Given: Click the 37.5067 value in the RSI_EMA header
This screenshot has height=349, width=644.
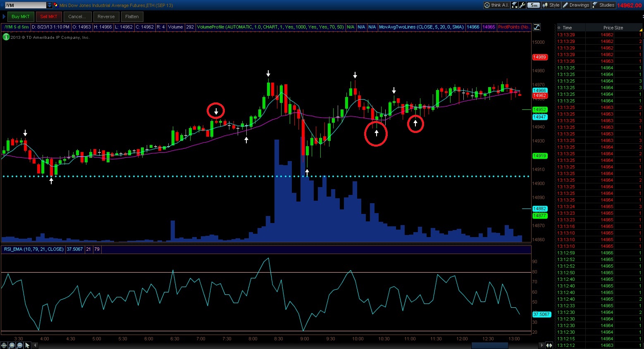Looking at the screenshot, I should (x=75, y=249).
